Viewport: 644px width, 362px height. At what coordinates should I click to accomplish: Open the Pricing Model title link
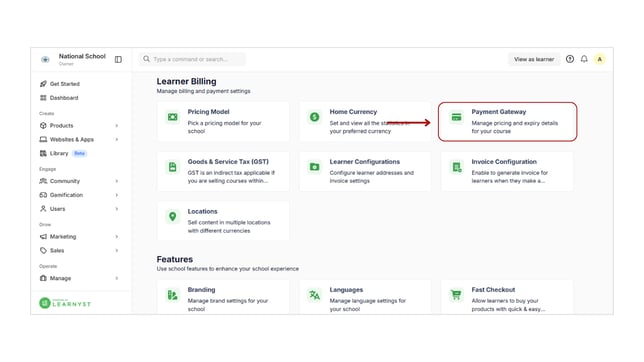tap(208, 112)
